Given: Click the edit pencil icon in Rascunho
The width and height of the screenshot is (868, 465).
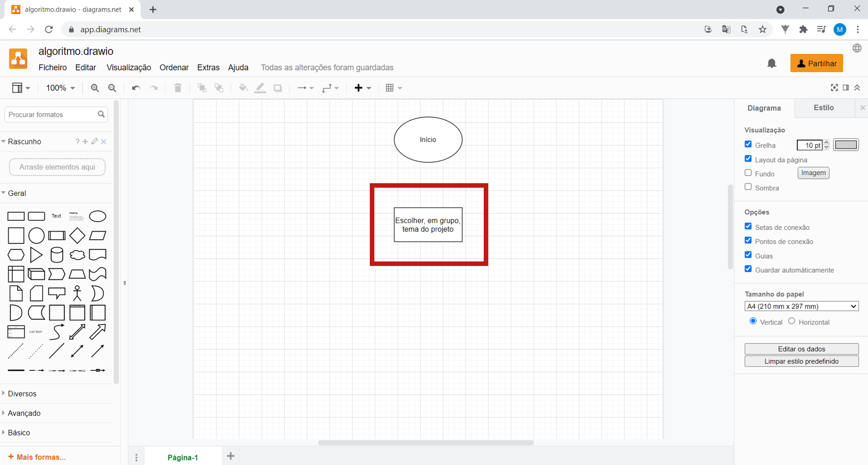Looking at the screenshot, I should click(94, 141).
